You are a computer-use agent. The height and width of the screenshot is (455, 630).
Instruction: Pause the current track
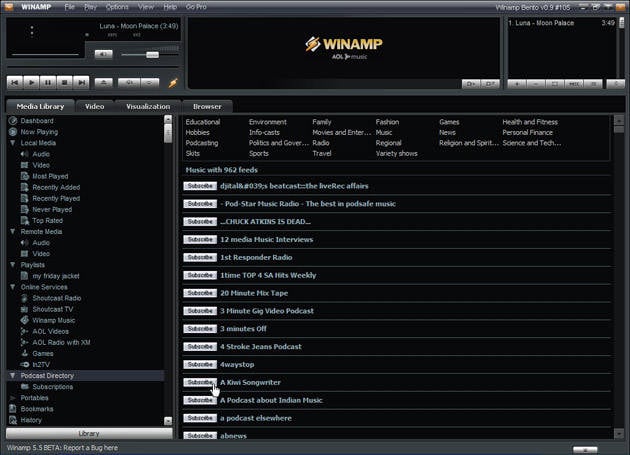click(48, 82)
